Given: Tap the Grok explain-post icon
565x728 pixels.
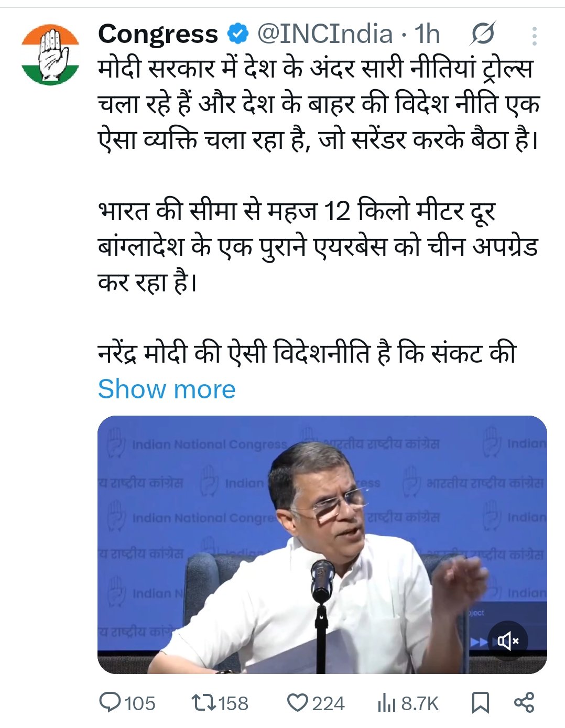Looking at the screenshot, I should [x=482, y=35].
